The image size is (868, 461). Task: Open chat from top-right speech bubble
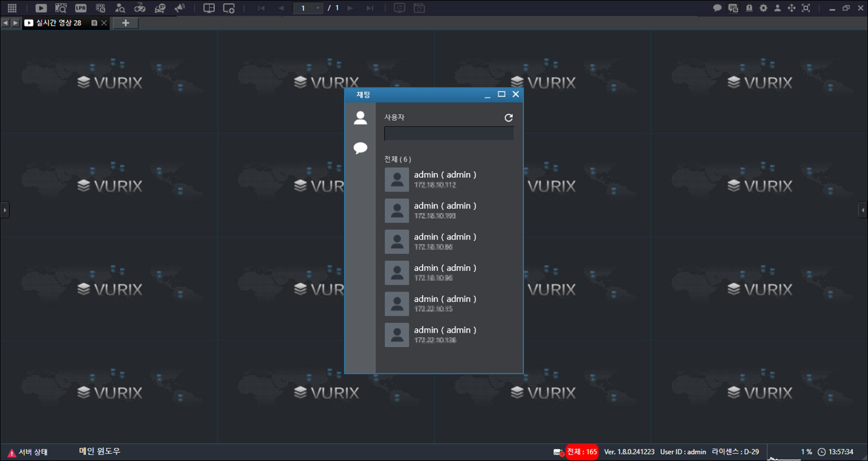[x=717, y=8]
